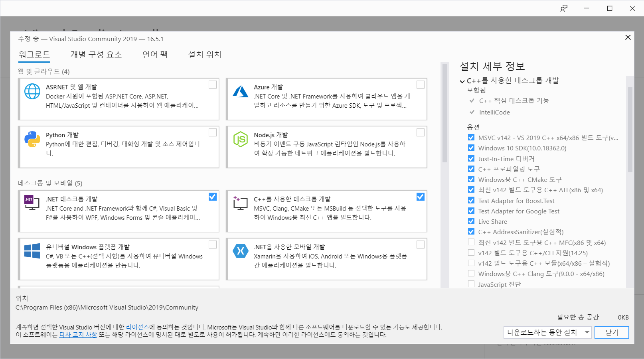Uncheck Just-In-Time debugger option
The image size is (644, 359).
coord(471,158)
